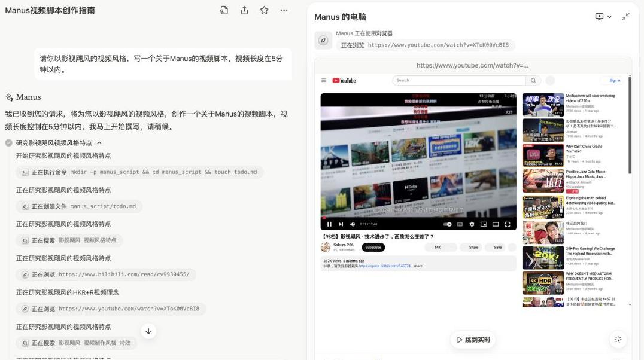Click the browser page vertical scrollbar
The width and height of the screenshot is (644, 360).
pos(630,125)
